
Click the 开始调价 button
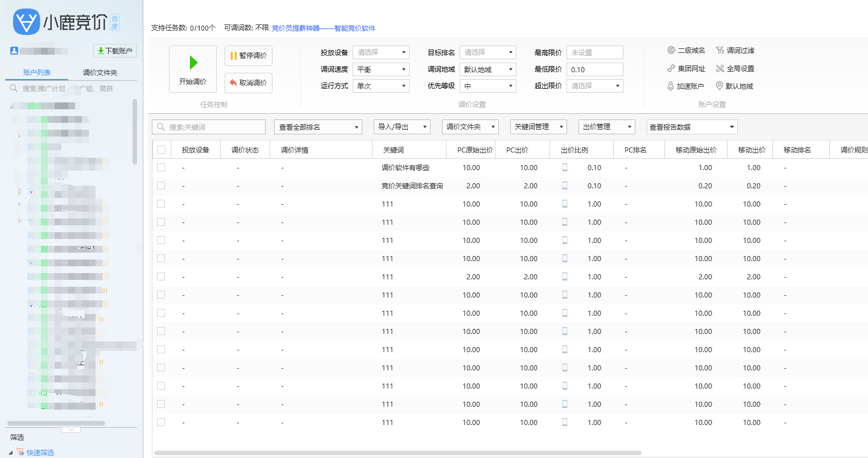tap(193, 69)
